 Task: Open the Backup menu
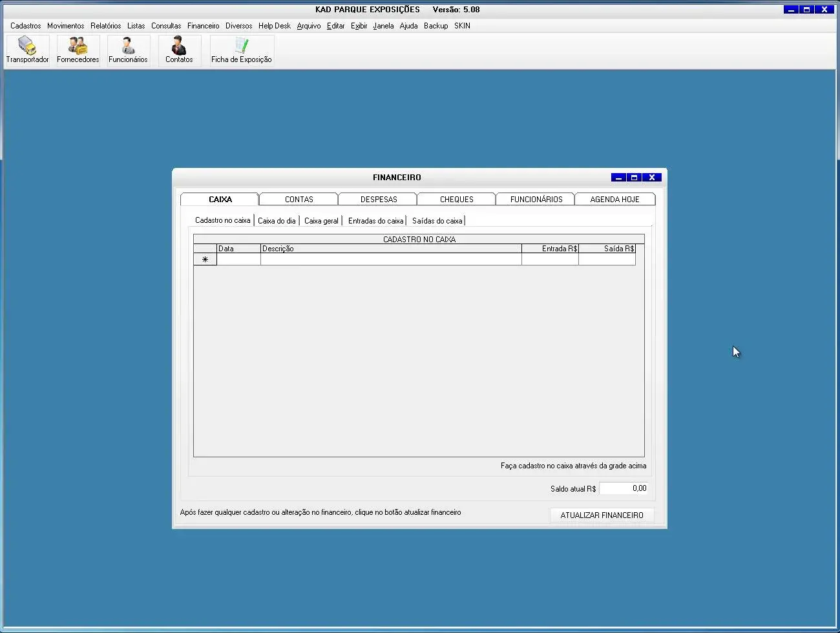tap(436, 26)
